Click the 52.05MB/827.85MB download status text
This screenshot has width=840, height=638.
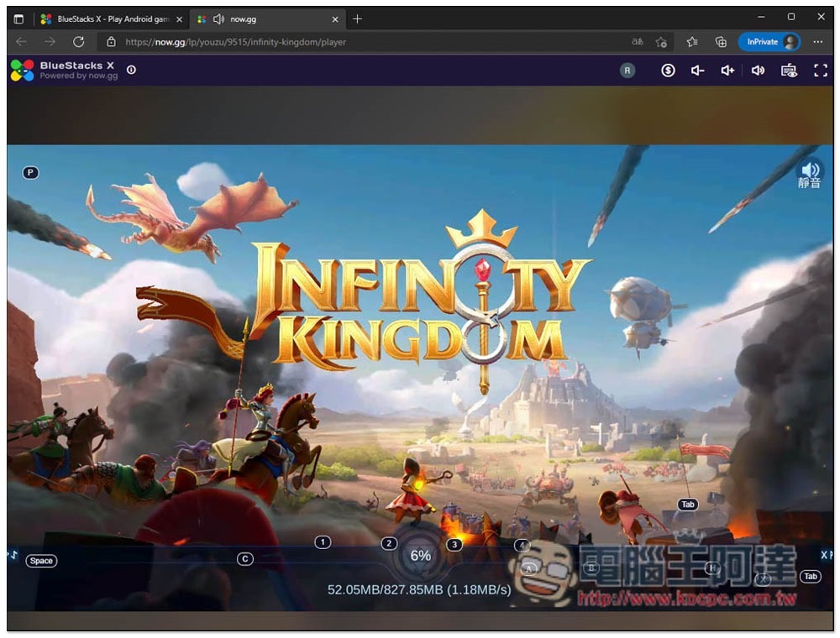click(x=419, y=590)
